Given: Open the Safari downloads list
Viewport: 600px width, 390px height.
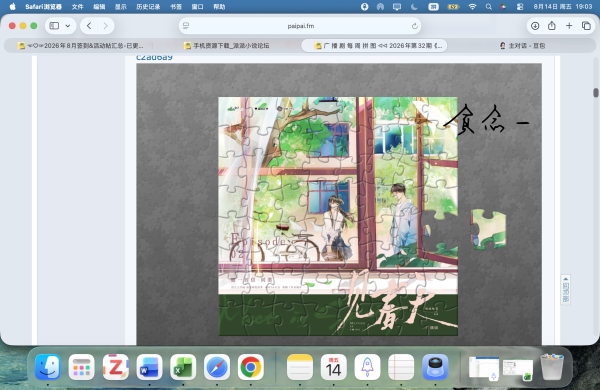Looking at the screenshot, I should click(x=535, y=26).
